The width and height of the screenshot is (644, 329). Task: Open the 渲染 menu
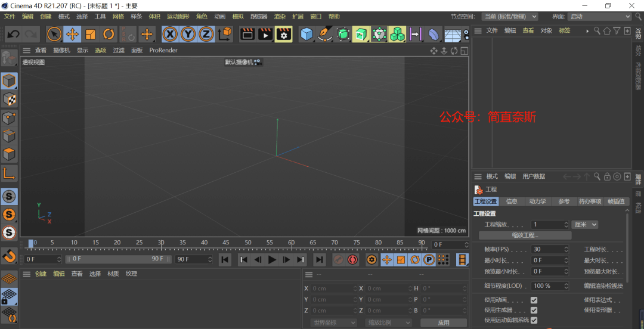pos(280,17)
